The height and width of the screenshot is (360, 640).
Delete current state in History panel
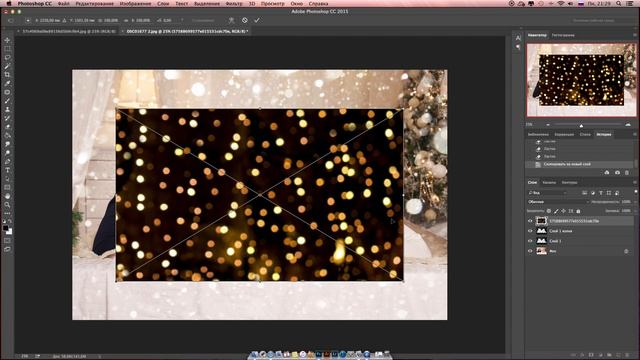pyautogui.click(x=627, y=173)
